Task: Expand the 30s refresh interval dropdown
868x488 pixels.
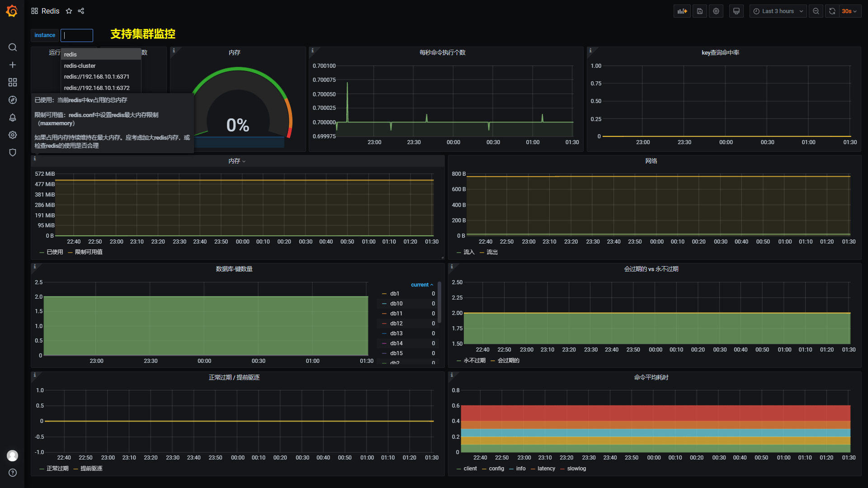Action: 849,11
